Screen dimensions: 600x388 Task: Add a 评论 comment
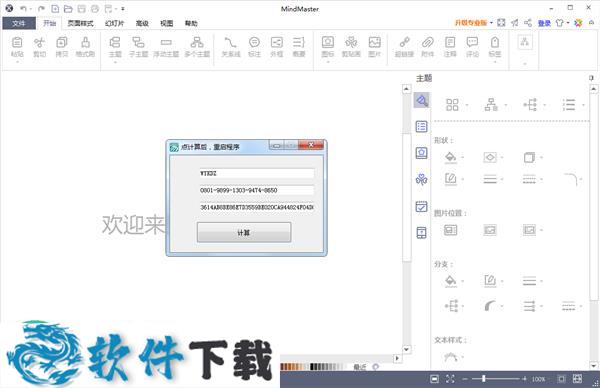[472, 47]
